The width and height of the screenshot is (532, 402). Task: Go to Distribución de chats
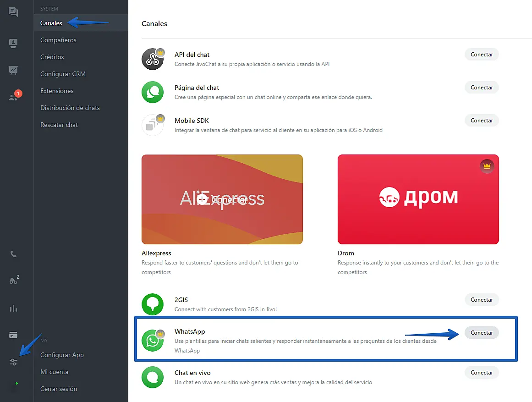[70, 108]
